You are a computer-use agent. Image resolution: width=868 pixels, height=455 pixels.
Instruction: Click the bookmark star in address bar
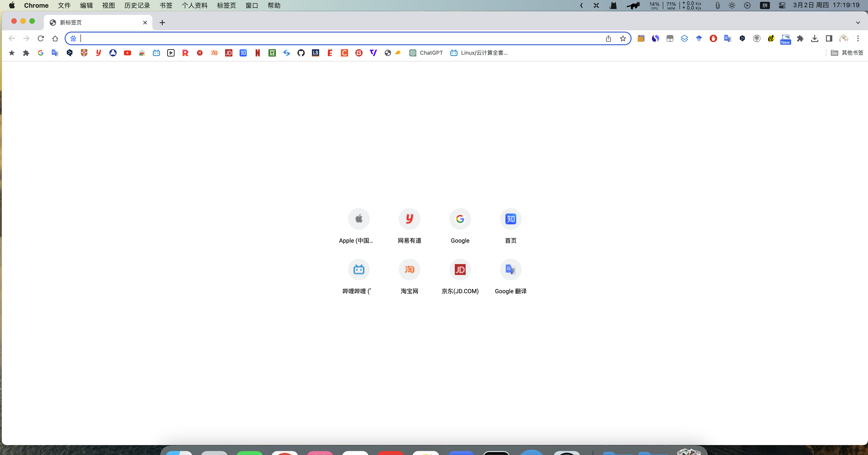point(623,38)
